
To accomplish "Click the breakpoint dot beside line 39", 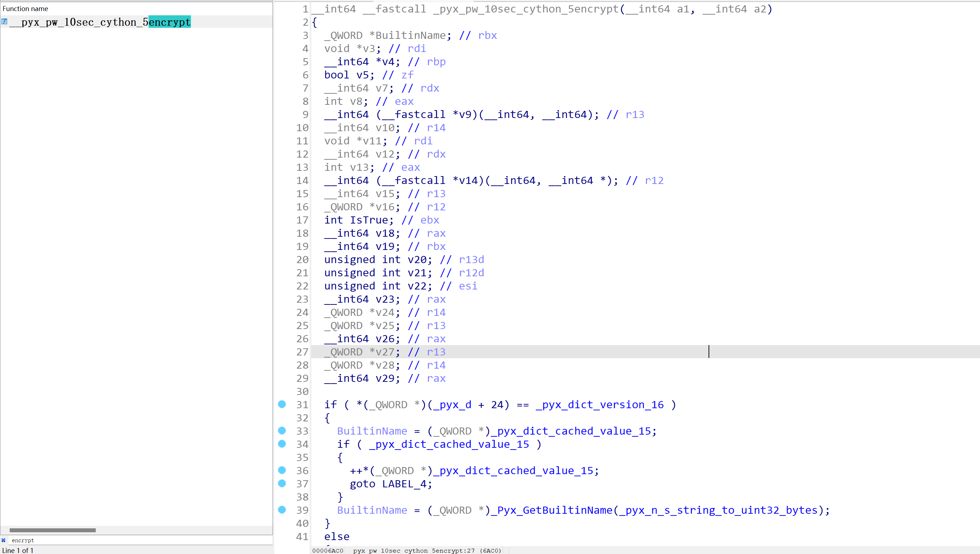I will pos(282,510).
